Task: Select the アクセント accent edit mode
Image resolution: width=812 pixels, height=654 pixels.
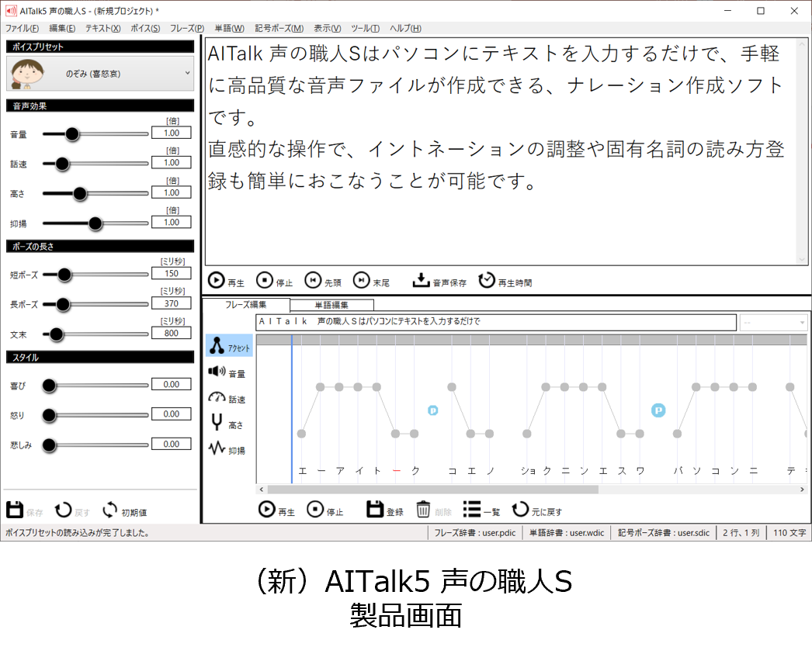Action: click(230, 346)
